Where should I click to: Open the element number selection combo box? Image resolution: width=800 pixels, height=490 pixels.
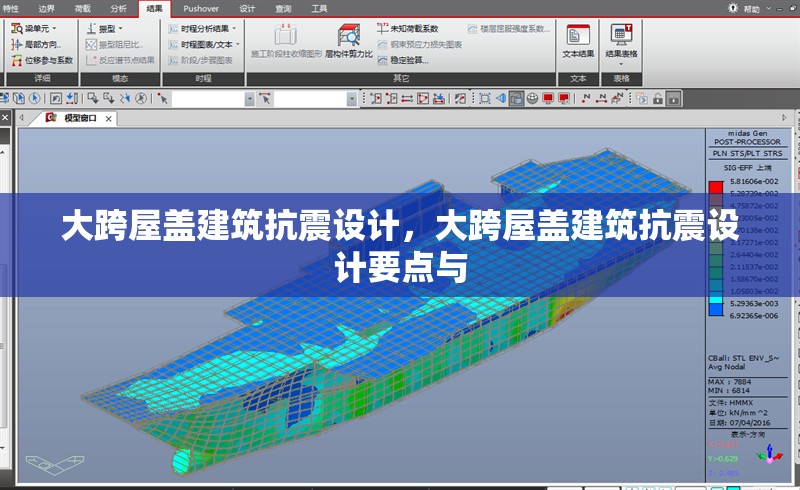point(315,99)
